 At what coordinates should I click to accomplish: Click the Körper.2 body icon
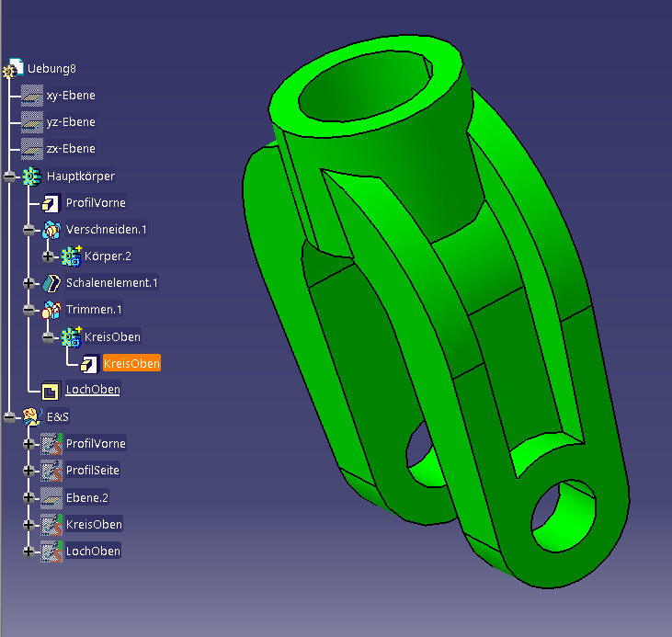click(x=71, y=256)
